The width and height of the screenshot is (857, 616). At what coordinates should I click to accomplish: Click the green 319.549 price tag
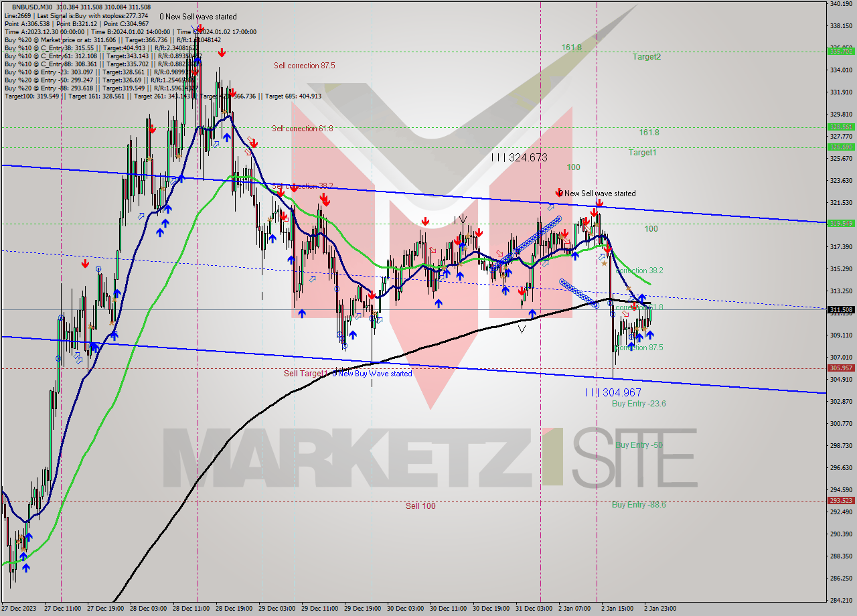[841, 224]
